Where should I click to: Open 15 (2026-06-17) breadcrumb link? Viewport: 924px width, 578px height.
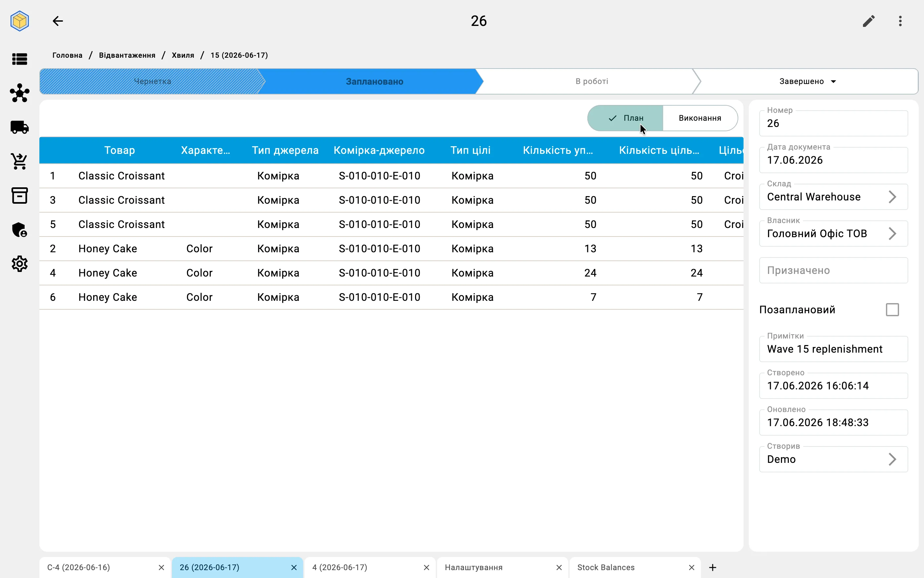[239, 55]
